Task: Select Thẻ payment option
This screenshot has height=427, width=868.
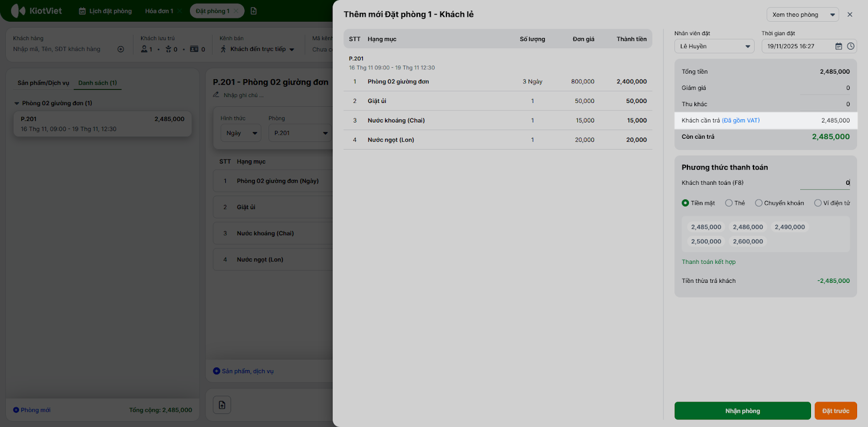Action: tap(729, 203)
